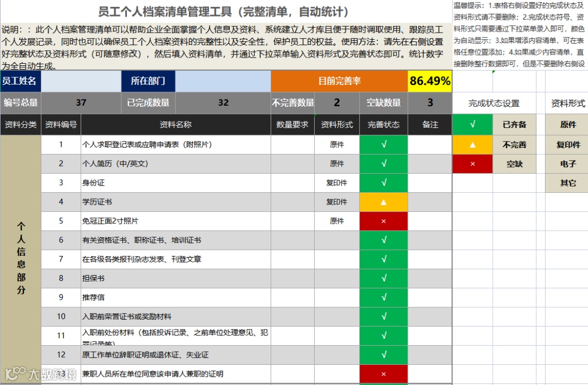
Task: Click the total count value 37
Action: pos(81,103)
